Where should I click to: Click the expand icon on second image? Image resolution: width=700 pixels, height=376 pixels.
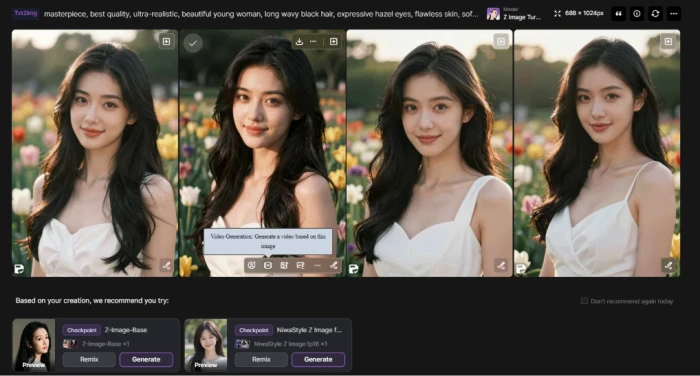(333, 42)
